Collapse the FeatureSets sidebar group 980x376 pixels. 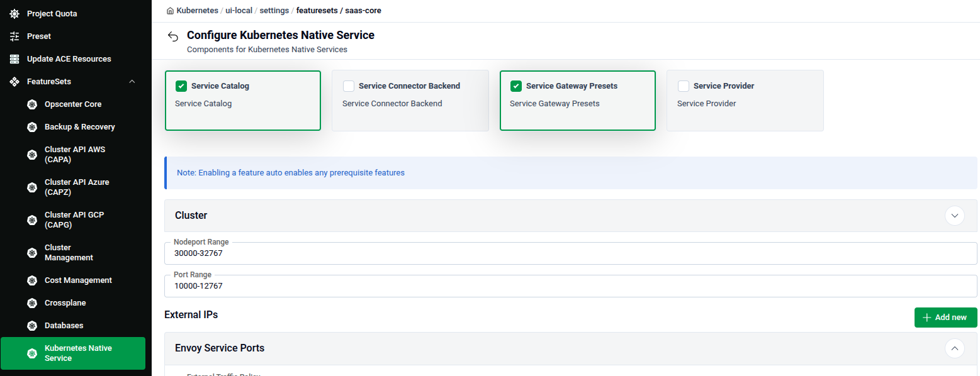tap(132, 82)
